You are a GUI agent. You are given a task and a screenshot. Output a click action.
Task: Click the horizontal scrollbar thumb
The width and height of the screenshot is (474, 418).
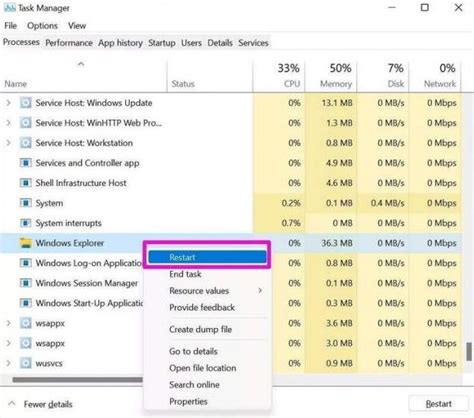[x=77, y=380]
